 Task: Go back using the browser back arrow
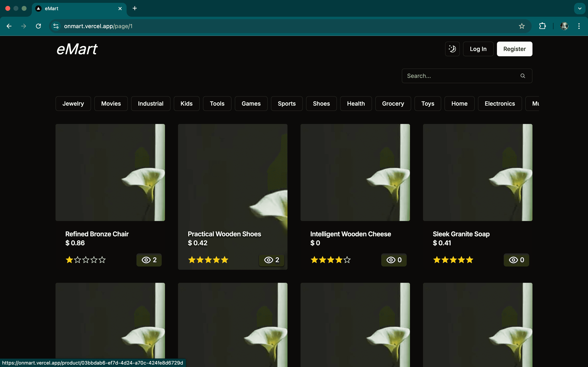coord(9,26)
